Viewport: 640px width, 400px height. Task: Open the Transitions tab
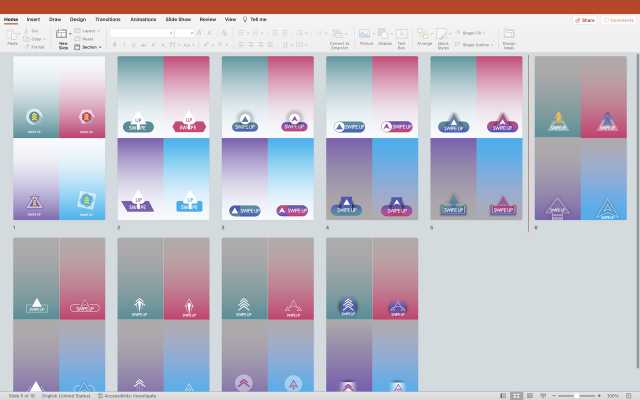(x=107, y=19)
